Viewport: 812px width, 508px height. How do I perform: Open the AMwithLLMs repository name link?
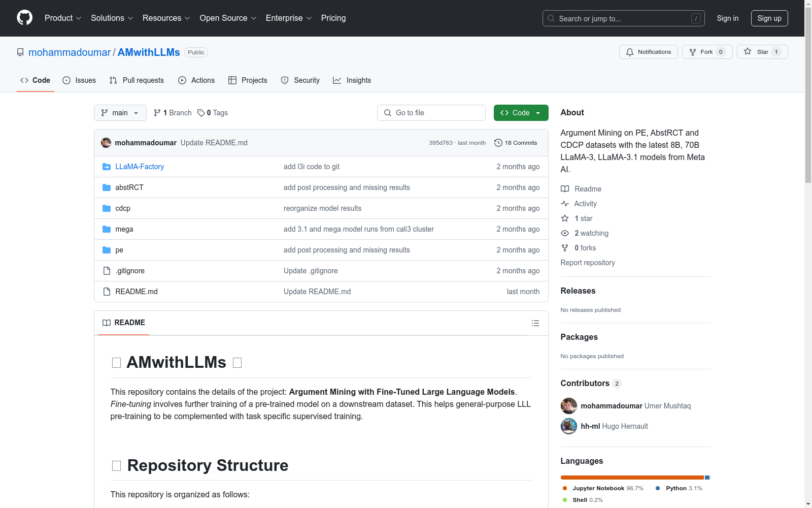[x=149, y=52]
